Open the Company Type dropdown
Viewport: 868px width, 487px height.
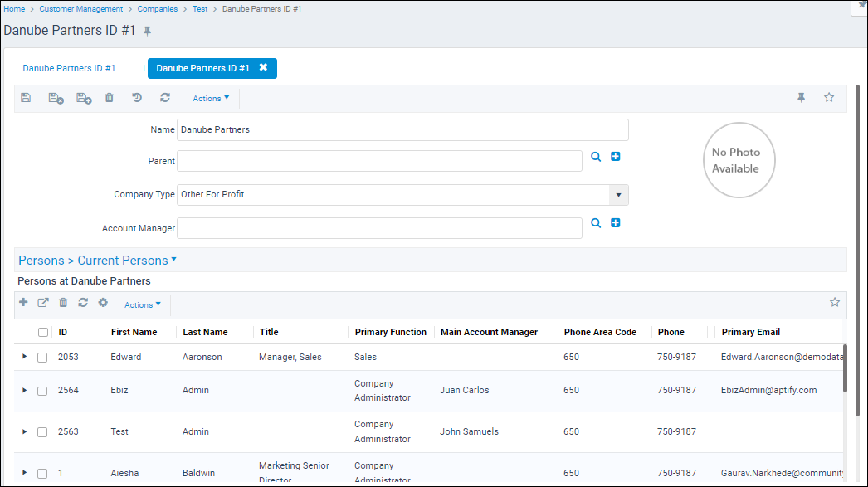tap(618, 195)
